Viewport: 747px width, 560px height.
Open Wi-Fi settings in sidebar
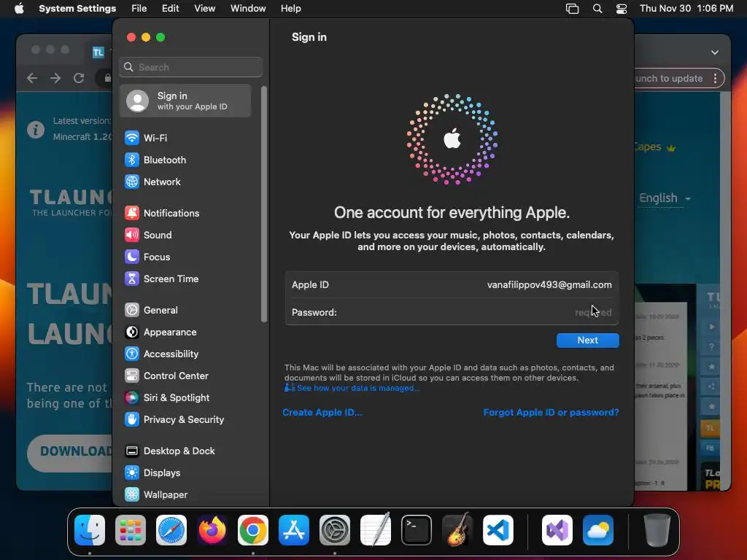click(146, 138)
